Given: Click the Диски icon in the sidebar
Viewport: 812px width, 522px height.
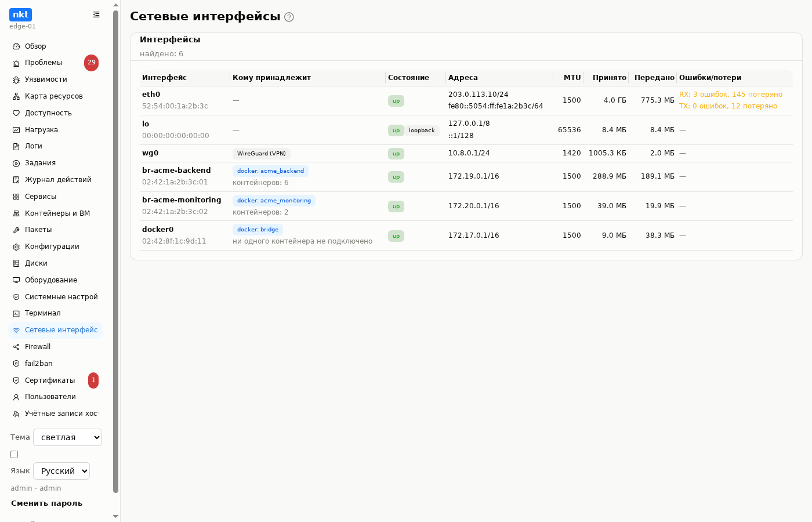Looking at the screenshot, I should point(16,263).
